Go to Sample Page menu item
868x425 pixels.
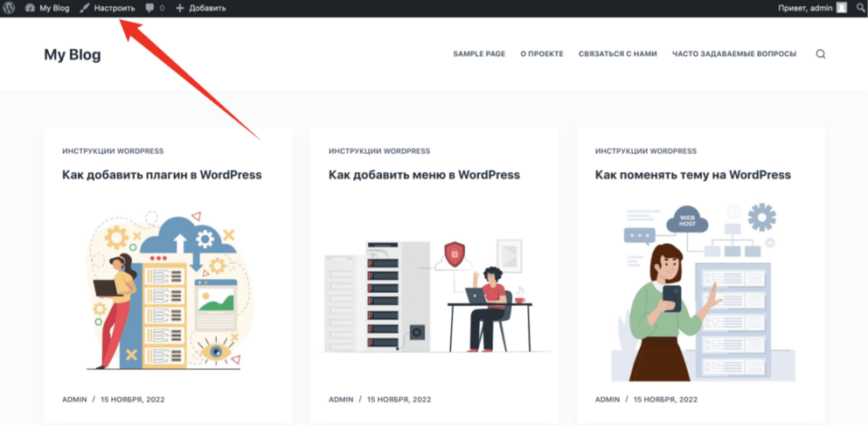point(479,53)
